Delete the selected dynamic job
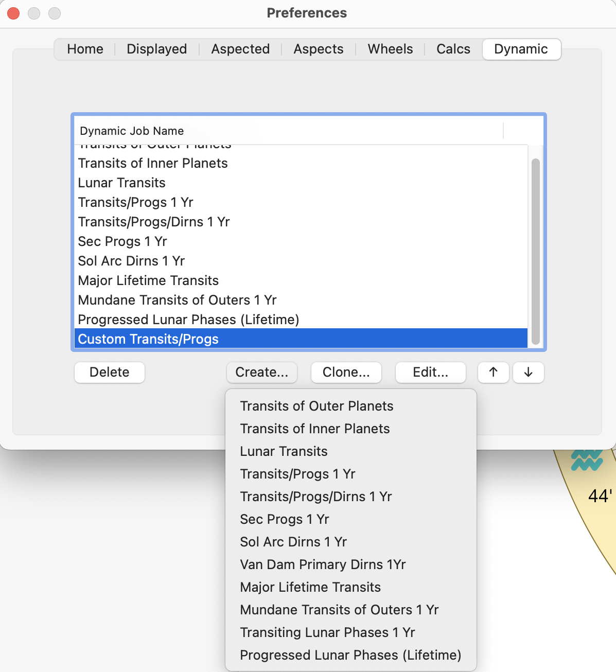The height and width of the screenshot is (672, 616). click(109, 372)
